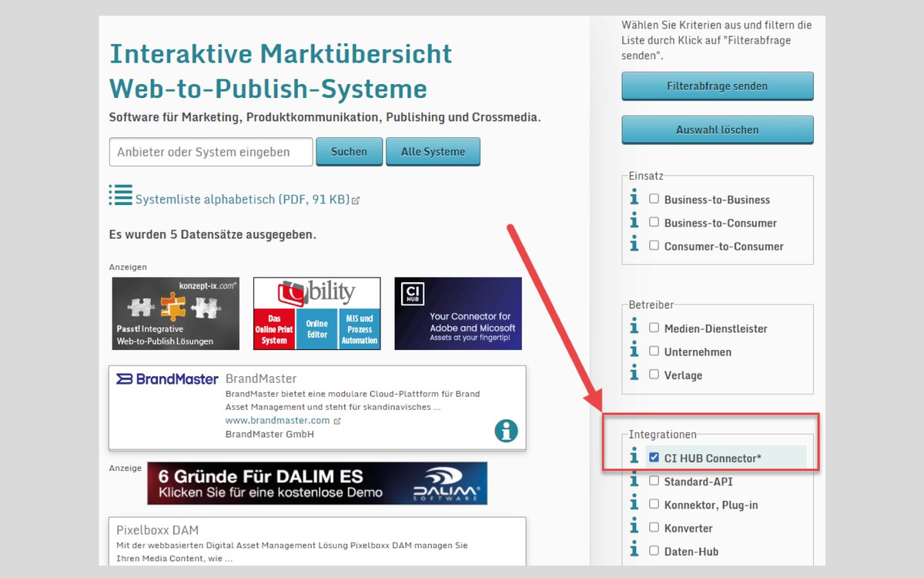924x578 pixels.
Task: Open the konzept-ix banner ad
Action: tap(176, 314)
